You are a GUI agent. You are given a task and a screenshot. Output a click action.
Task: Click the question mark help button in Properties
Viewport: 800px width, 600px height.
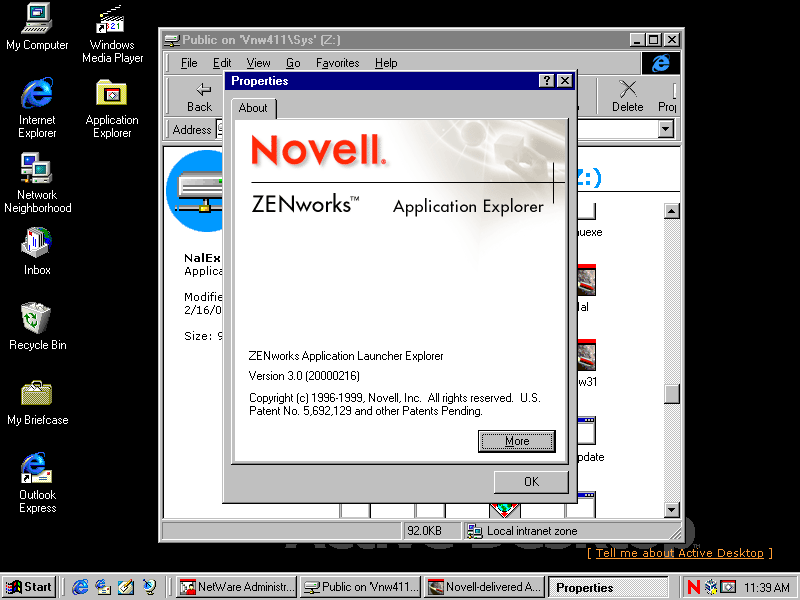point(546,81)
